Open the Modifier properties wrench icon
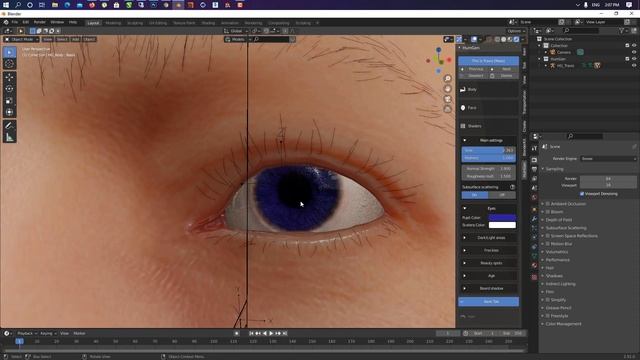640x360 pixels. [x=534, y=219]
